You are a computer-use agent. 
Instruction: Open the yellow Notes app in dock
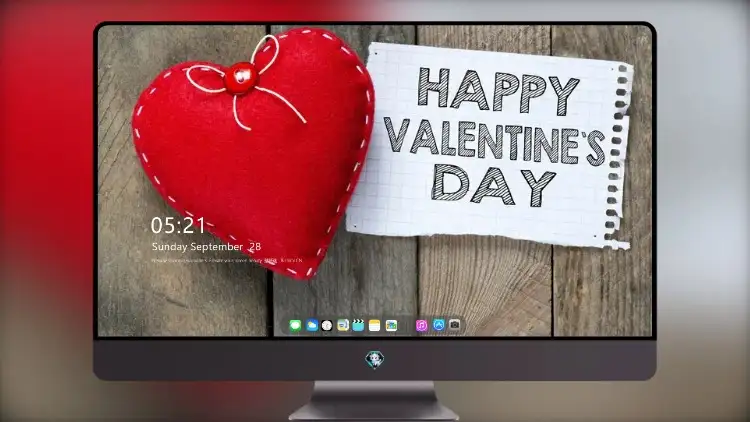point(375,326)
